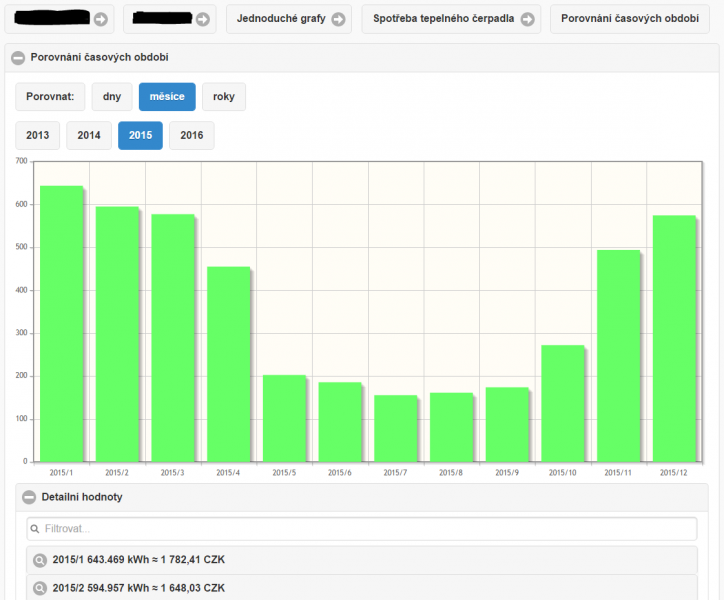Click search icon in Filtrovat field

[35, 529]
